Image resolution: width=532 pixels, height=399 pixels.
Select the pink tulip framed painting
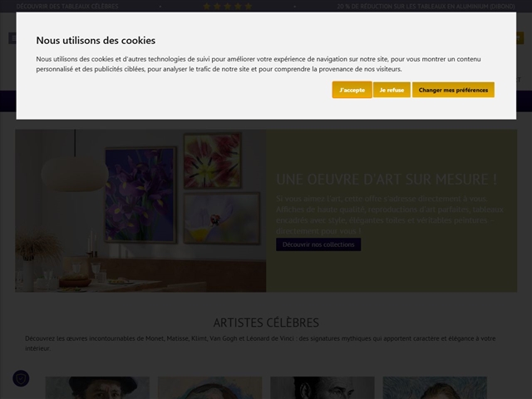pyautogui.click(x=212, y=160)
